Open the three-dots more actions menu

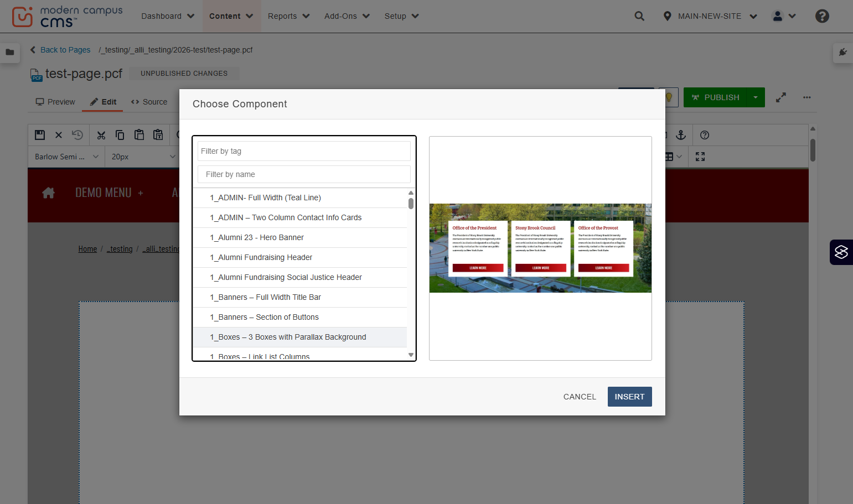click(807, 97)
